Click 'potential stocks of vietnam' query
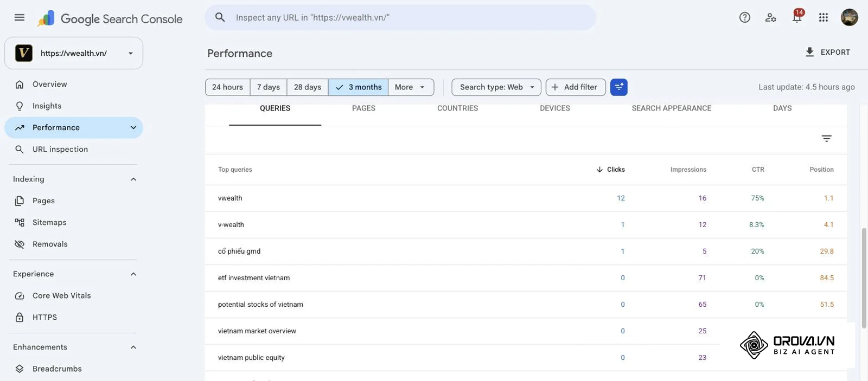 pyautogui.click(x=260, y=305)
